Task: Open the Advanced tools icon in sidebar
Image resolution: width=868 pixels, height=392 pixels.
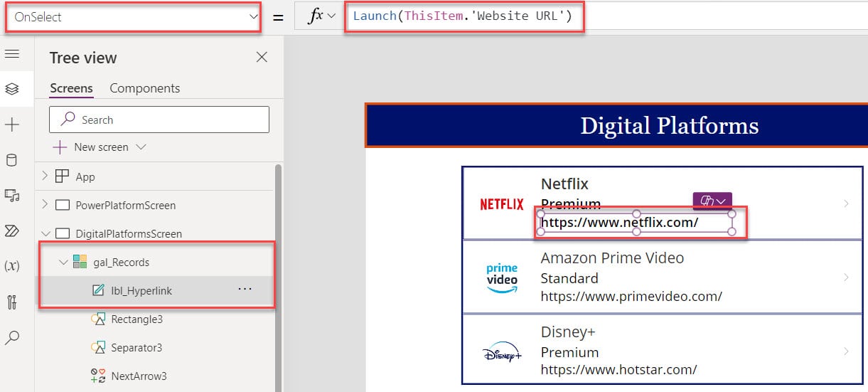Action: pyautogui.click(x=12, y=302)
